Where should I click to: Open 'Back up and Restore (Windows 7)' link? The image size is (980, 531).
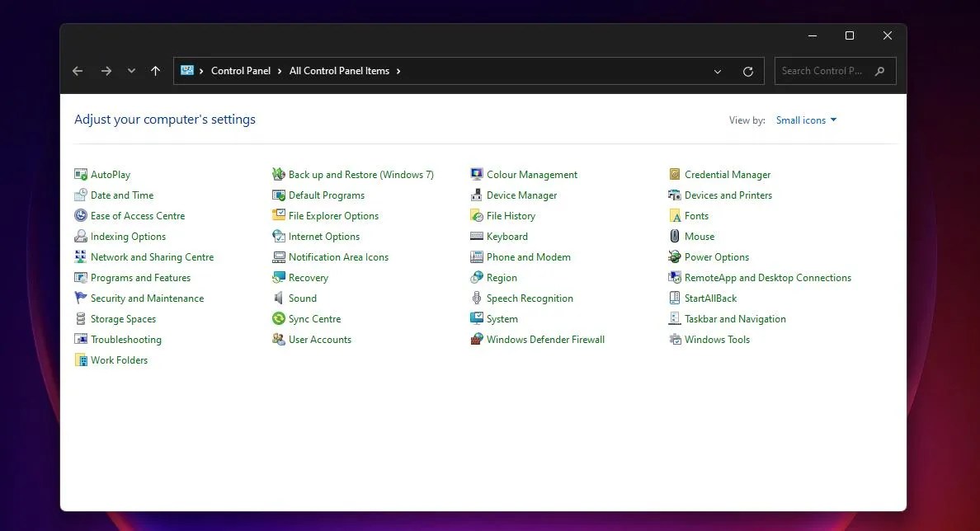coord(361,174)
